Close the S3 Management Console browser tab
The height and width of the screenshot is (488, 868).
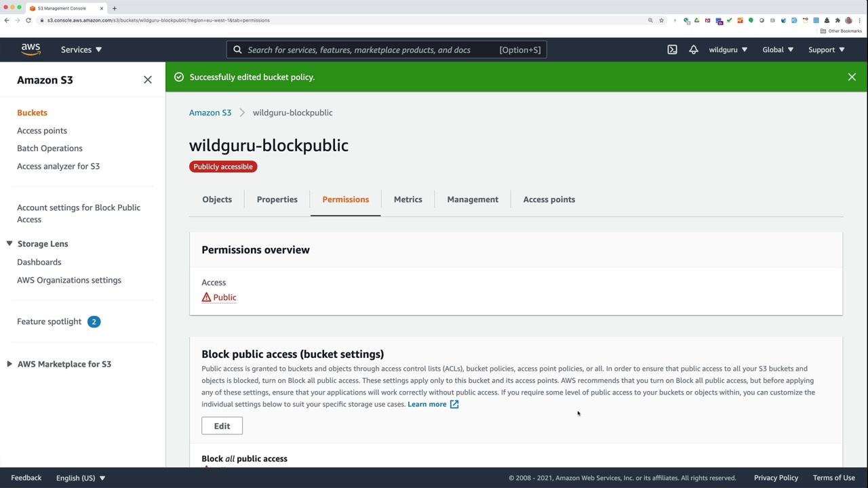click(102, 8)
